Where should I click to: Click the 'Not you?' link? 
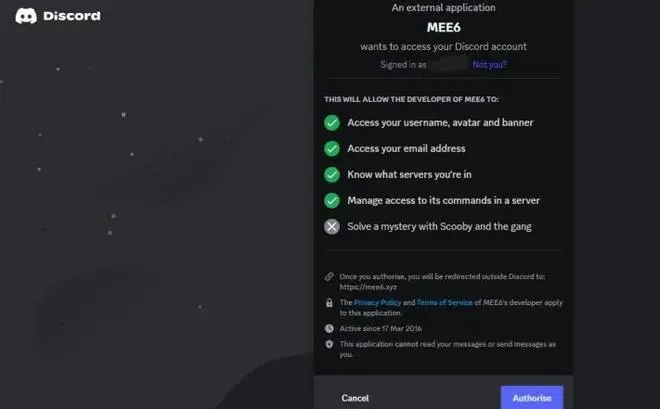pyautogui.click(x=489, y=64)
